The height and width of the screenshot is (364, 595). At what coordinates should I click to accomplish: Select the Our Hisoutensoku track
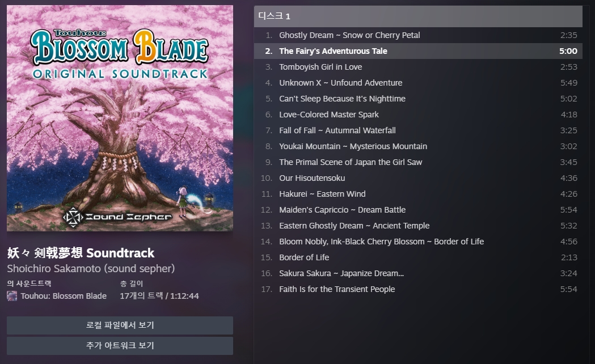418,178
